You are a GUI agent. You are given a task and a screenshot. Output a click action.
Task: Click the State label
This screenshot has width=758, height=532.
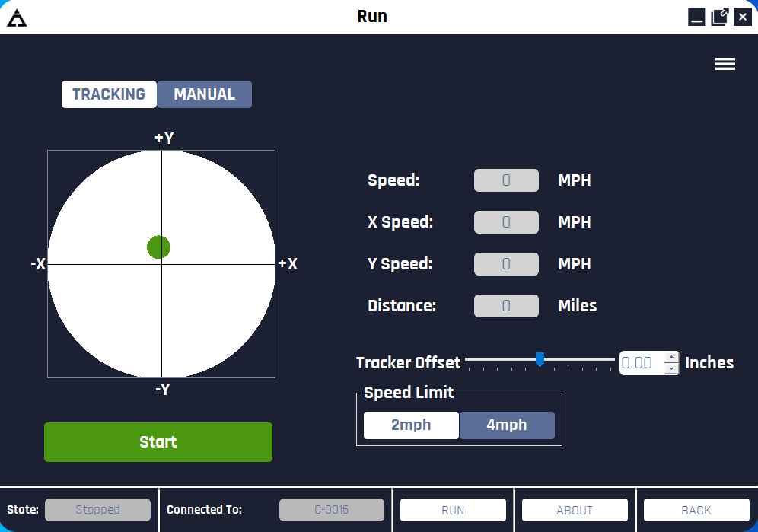point(23,510)
